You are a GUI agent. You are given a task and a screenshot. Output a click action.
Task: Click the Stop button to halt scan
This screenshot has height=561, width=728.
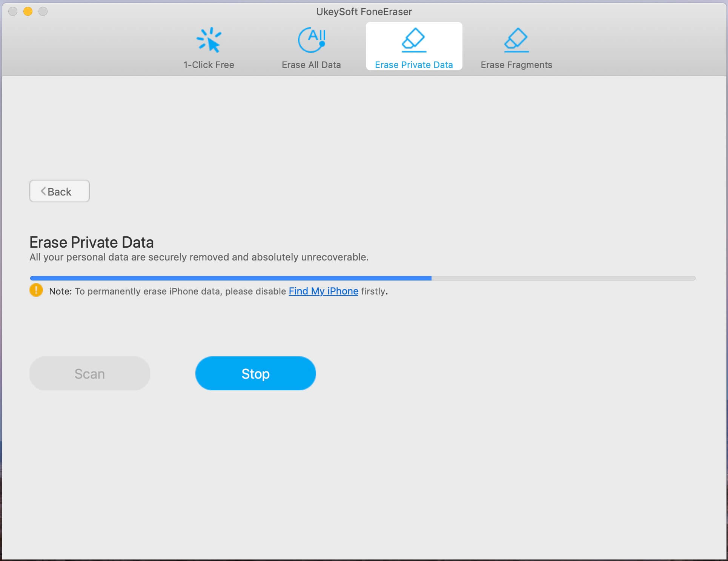[255, 373]
